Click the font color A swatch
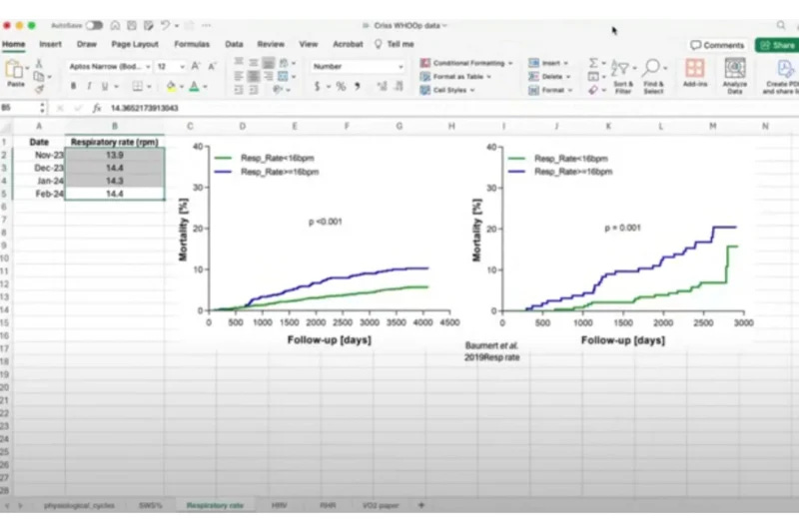The width and height of the screenshot is (799, 532). coord(194,86)
